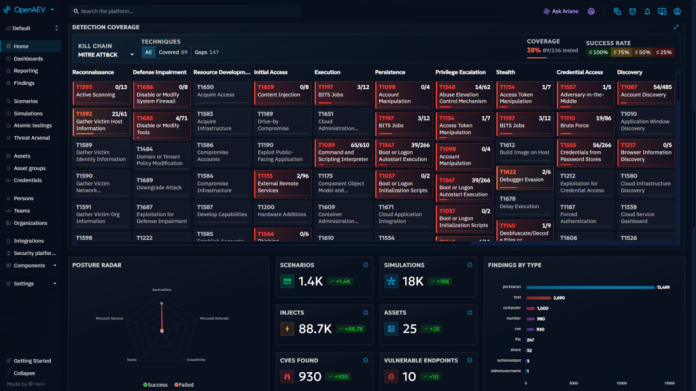Click the Vulnerable Endpoints info icon

(x=469, y=361)
